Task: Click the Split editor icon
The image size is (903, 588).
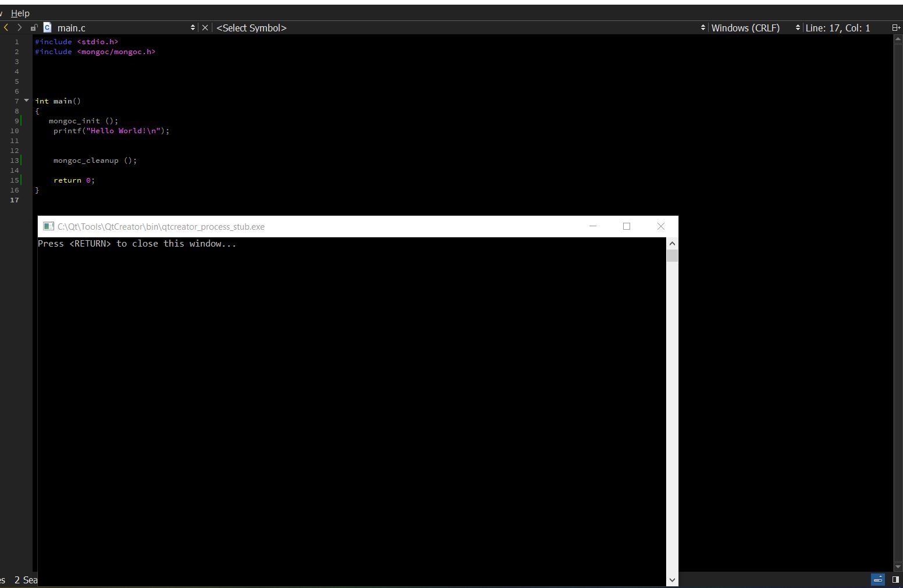Action: pos(895,28)
